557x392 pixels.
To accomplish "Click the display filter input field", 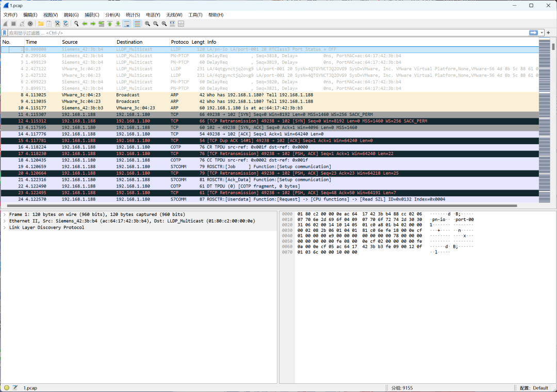I will pyautogui.click(x=267, y=32).
